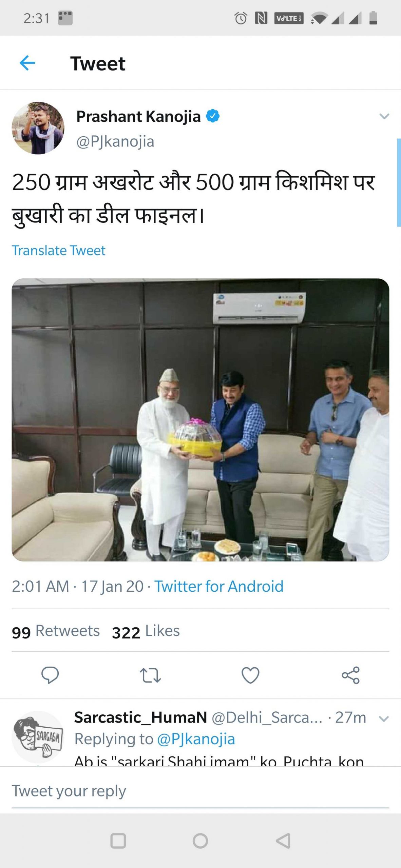
Task: View the 322 Likes list
Action: [x=146, y=631]
